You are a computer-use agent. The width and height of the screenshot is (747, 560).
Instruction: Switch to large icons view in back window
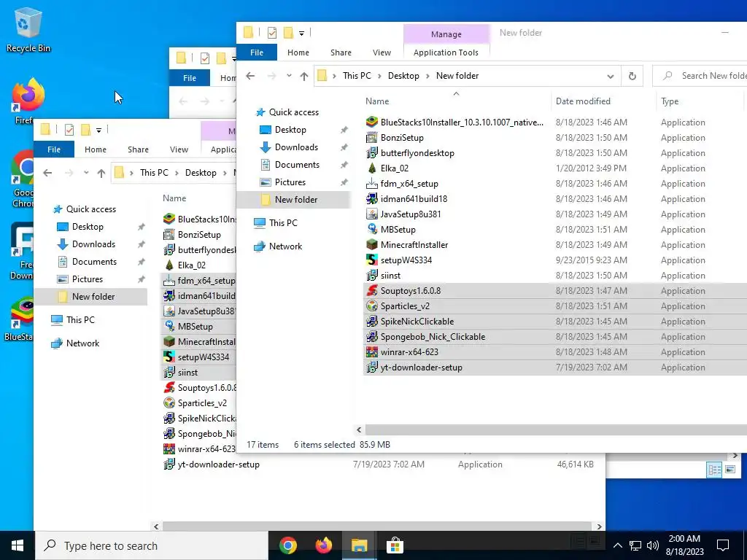pyautogui.click(x=729, y=470)
